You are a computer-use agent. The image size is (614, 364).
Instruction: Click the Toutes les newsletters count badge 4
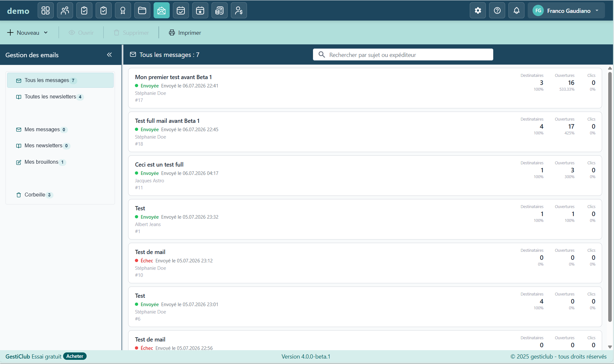(x=80, y=97)
